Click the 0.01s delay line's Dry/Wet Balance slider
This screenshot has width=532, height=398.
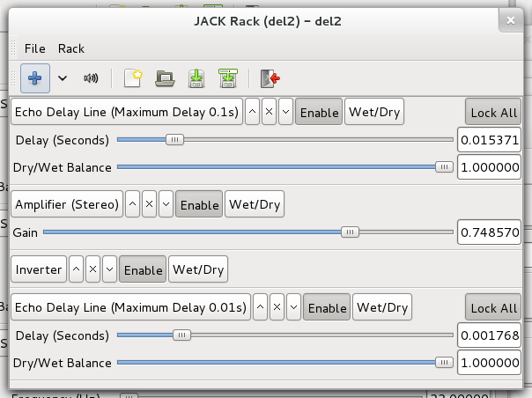click(x=285, y=363)
